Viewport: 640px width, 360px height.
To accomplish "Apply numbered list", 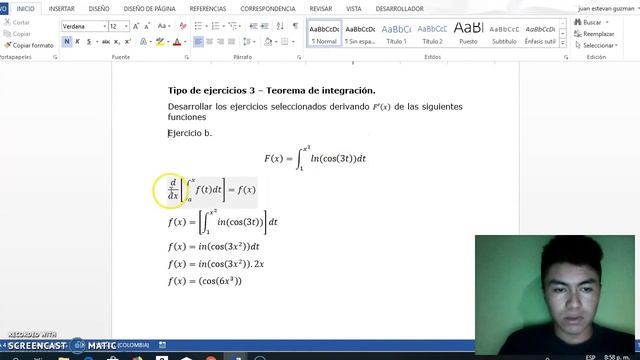I will (x=216, y=26).
